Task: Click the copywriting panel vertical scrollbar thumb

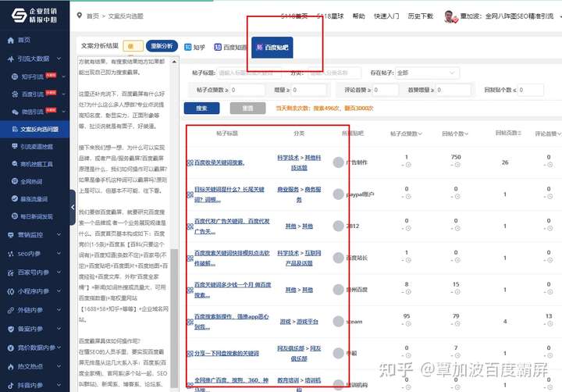Action: click(174, 318)
